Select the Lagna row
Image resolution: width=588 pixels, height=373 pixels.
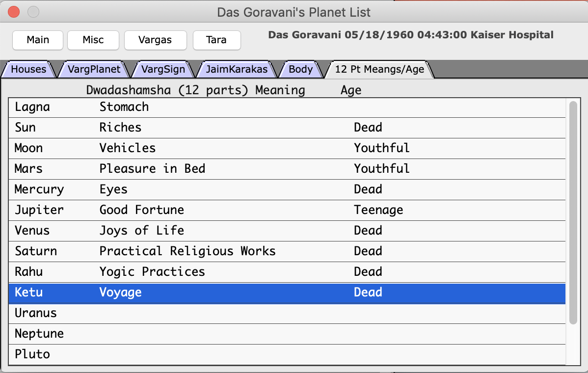pyautogui.click(x=287, y=107)
